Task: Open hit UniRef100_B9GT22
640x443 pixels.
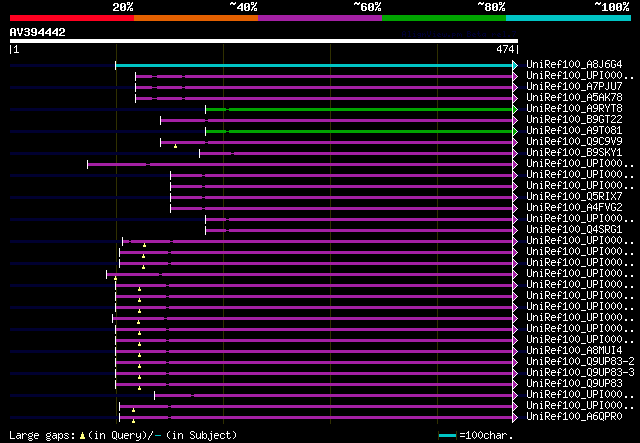Action: click(x=574, y=120)
